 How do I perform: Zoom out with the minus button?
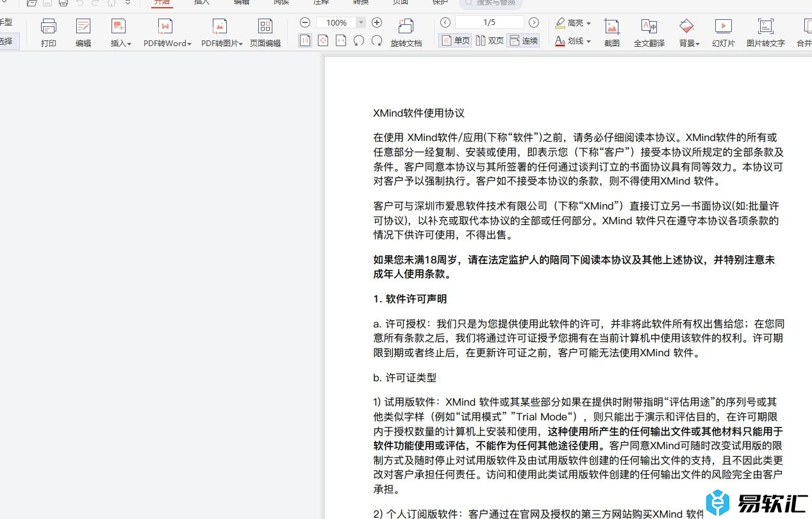tap(305, 22)
